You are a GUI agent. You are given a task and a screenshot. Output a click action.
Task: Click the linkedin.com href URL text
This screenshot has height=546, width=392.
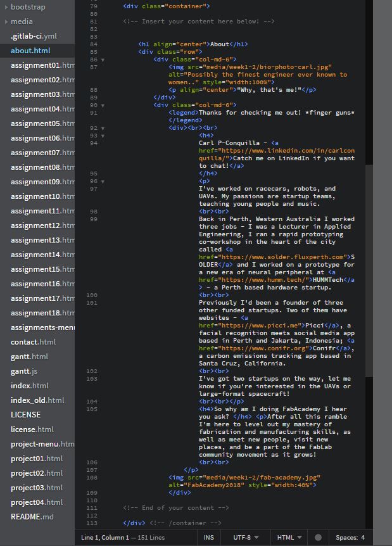point(277,155)
